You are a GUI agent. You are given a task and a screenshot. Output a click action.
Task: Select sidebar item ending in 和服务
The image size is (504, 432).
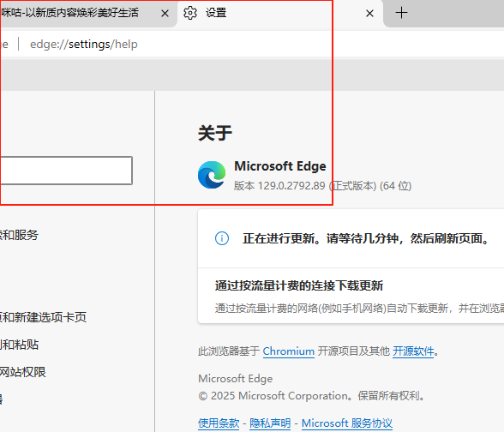(19, 235)
